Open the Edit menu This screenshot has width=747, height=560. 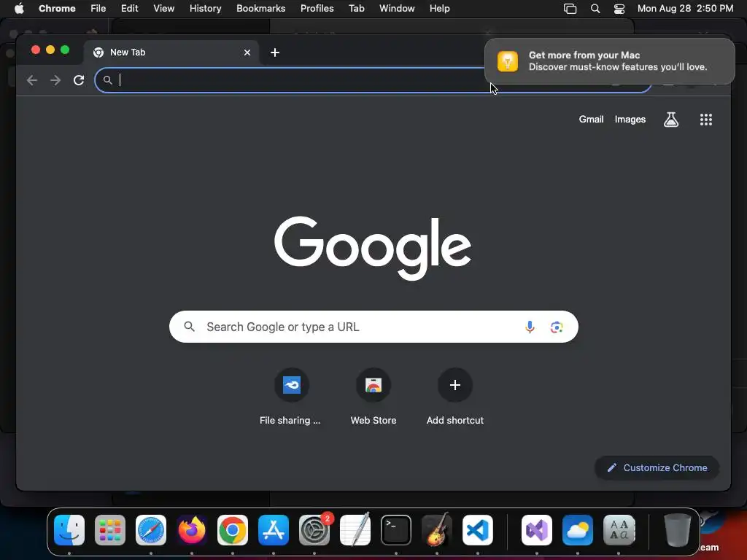[130, 8]
